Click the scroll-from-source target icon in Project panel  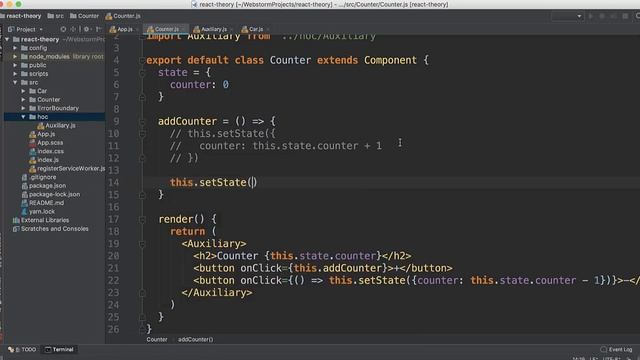(63, 29)
